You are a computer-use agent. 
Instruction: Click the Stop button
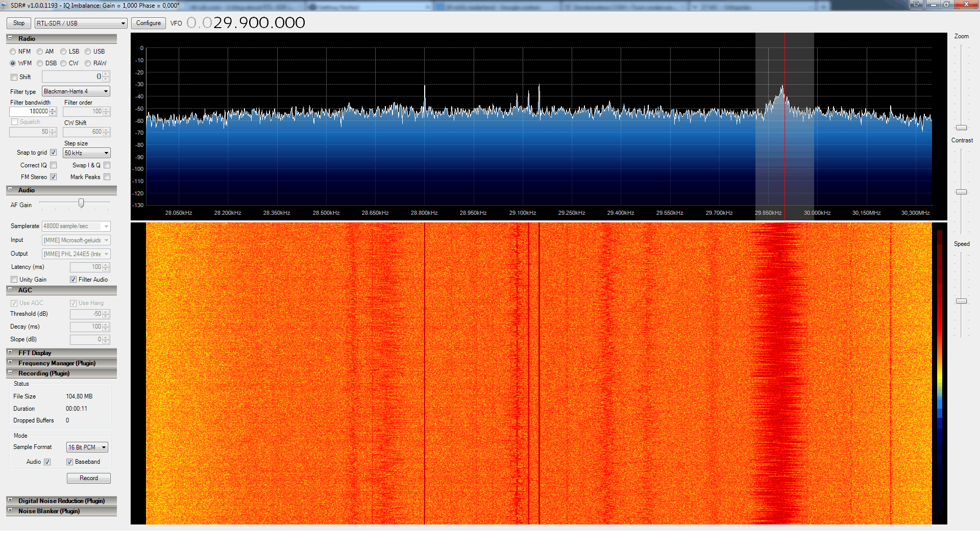(x=19, y=23)
